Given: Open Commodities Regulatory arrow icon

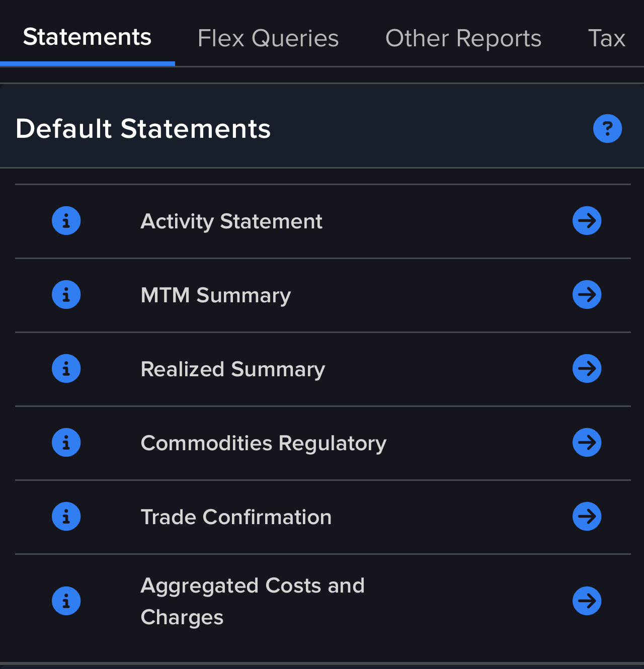Looking at the screenshot, I should (587, 443).
